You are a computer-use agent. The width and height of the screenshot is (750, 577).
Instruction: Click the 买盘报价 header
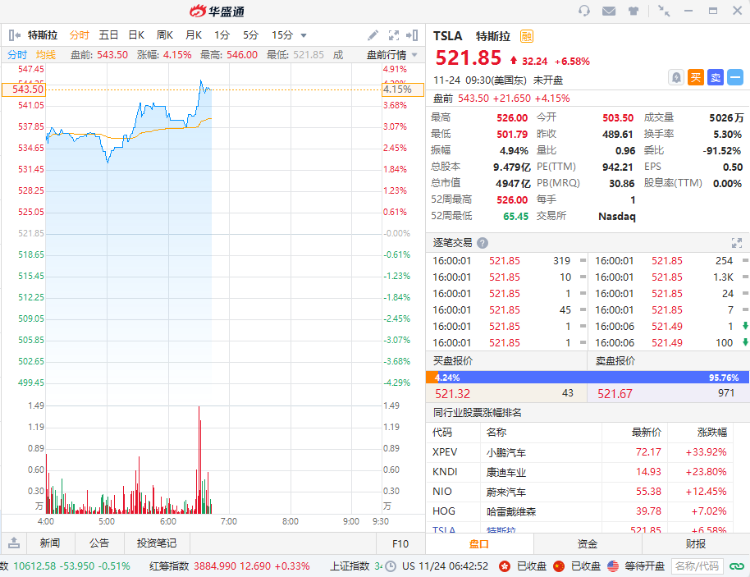(452, 361)
